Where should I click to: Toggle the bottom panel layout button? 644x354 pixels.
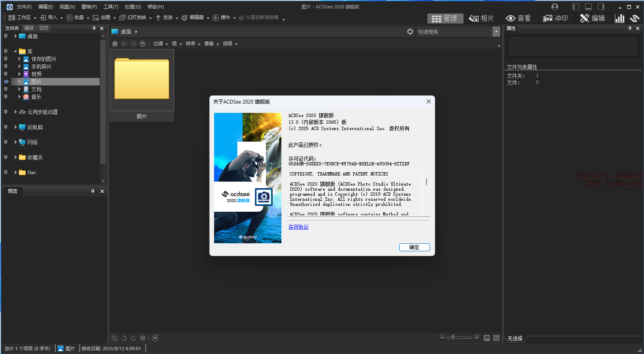tap(588, 7)
